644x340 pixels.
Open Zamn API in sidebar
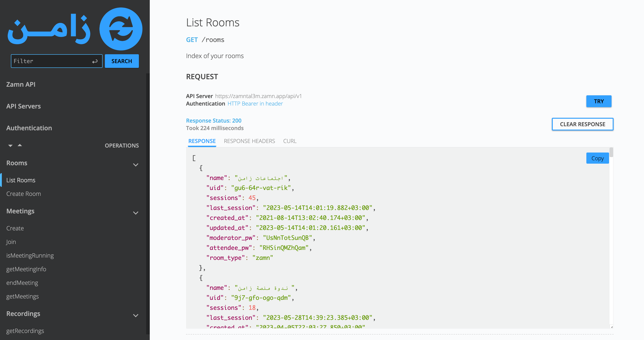click(21, 84)
